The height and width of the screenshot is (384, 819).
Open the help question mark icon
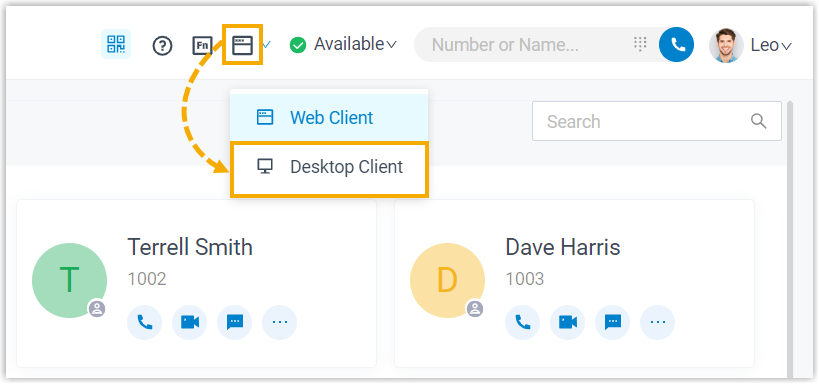click(x=162, y=46)
